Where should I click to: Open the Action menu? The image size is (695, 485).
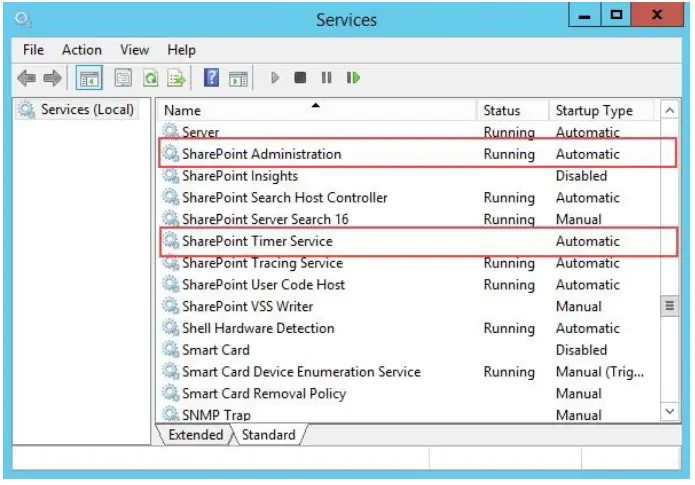click(81, 49)
